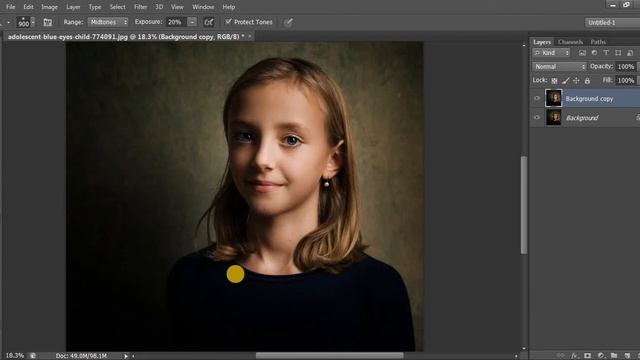
Task: Open the Filter menu
Action: click(x=140, y=7)
